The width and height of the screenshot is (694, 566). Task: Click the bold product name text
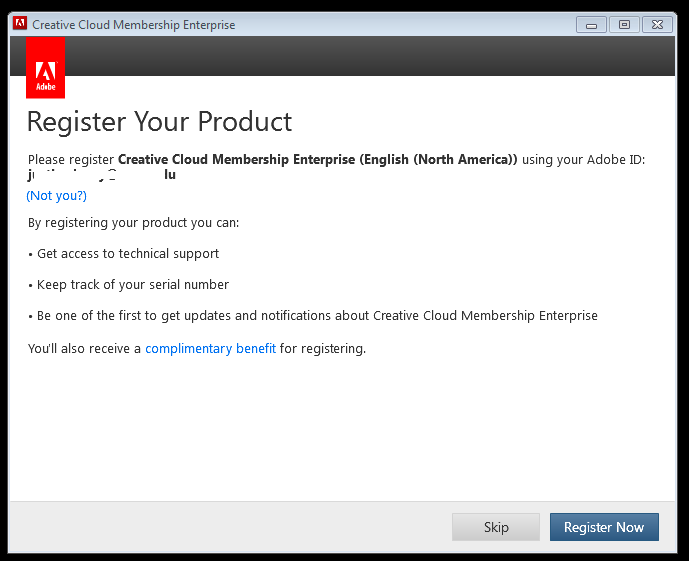(x=318, y=160)
